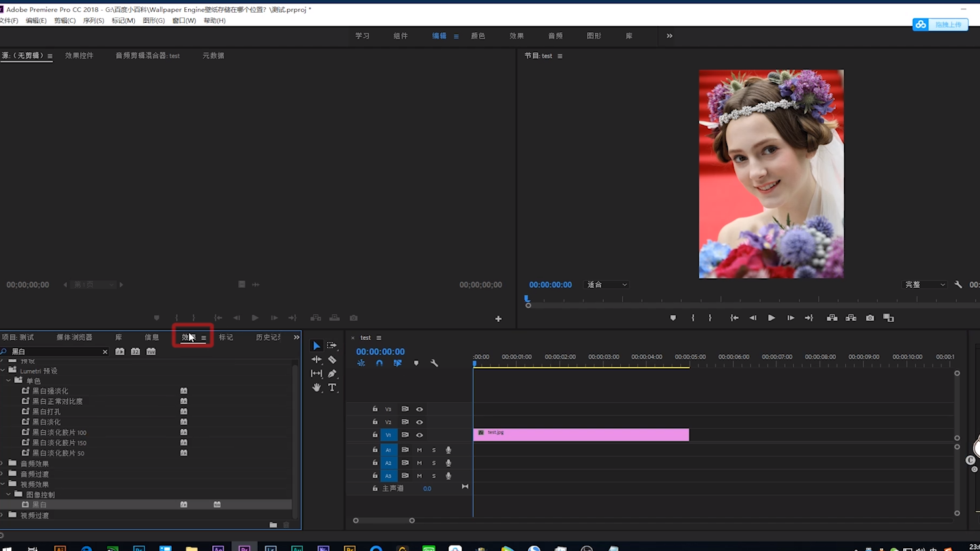The height and width of the screenshot is (551, 980).
Task: Filter effects by YUV Effects
Action: coord(151,352)
